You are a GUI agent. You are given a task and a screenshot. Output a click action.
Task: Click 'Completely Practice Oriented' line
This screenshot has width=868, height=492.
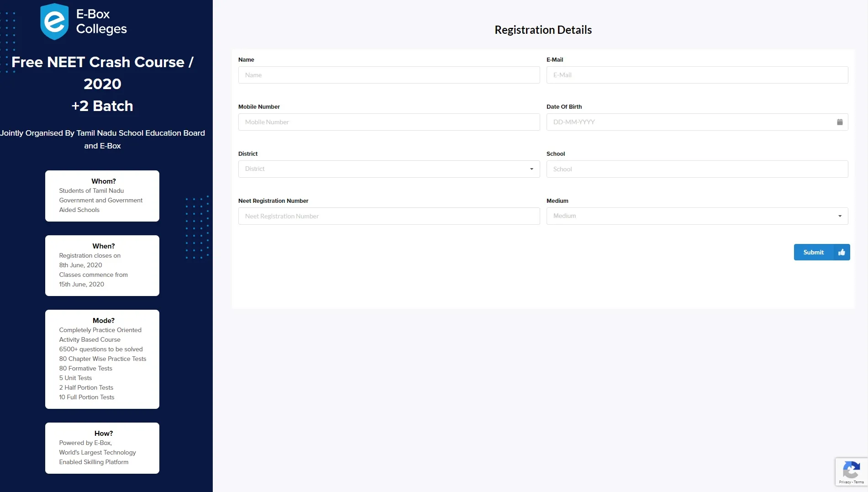point(100,330)
